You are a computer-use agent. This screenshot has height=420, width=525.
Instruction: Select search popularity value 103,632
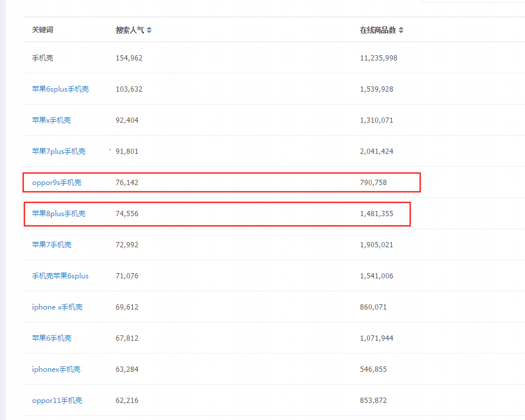coord(129,89)
